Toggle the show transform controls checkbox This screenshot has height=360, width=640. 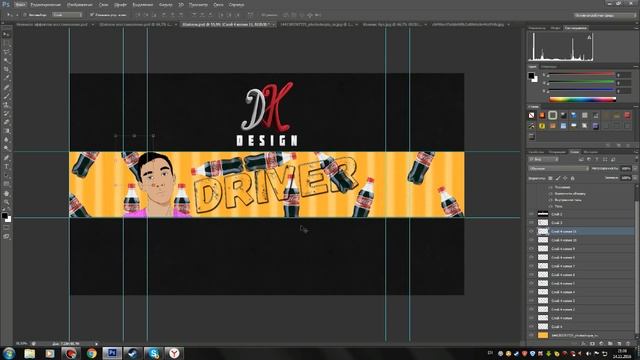[92, 15]
